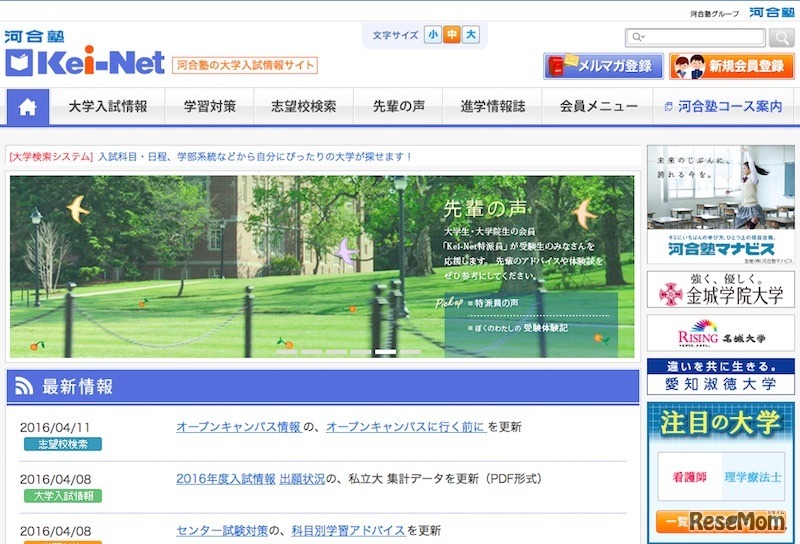
Task: Set text size to 大
Action: [470, 35]
